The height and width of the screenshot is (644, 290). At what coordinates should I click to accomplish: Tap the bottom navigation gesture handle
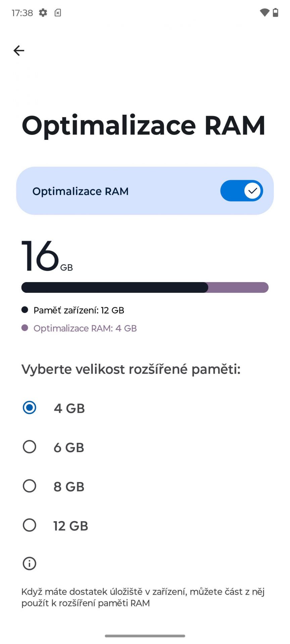click(x=145, y=636)
